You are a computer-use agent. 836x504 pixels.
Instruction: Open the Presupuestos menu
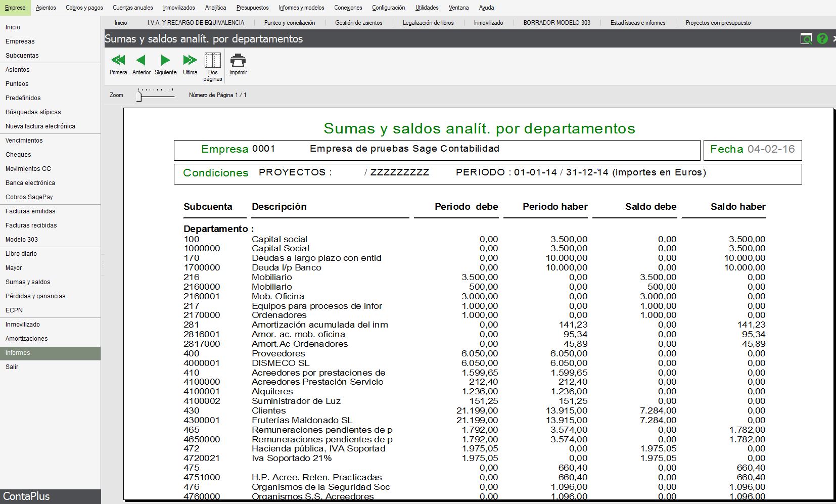pos(252,8)
